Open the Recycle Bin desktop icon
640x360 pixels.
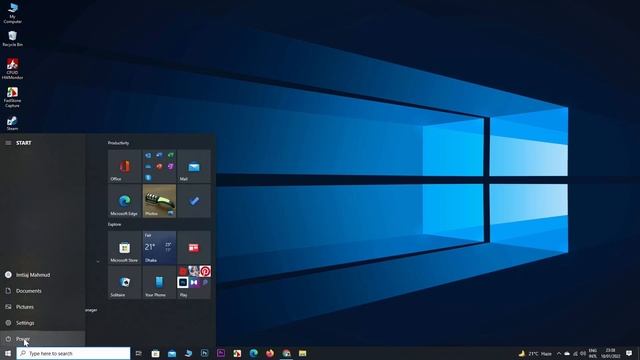12,39
